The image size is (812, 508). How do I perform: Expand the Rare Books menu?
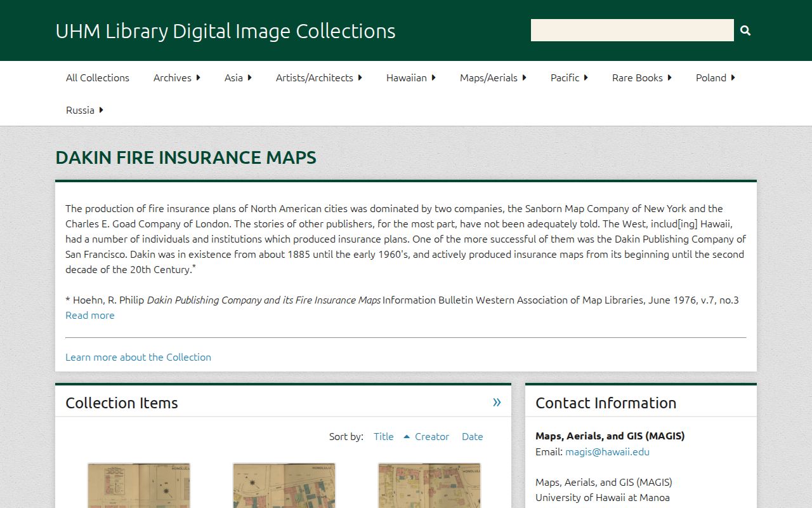642,77
